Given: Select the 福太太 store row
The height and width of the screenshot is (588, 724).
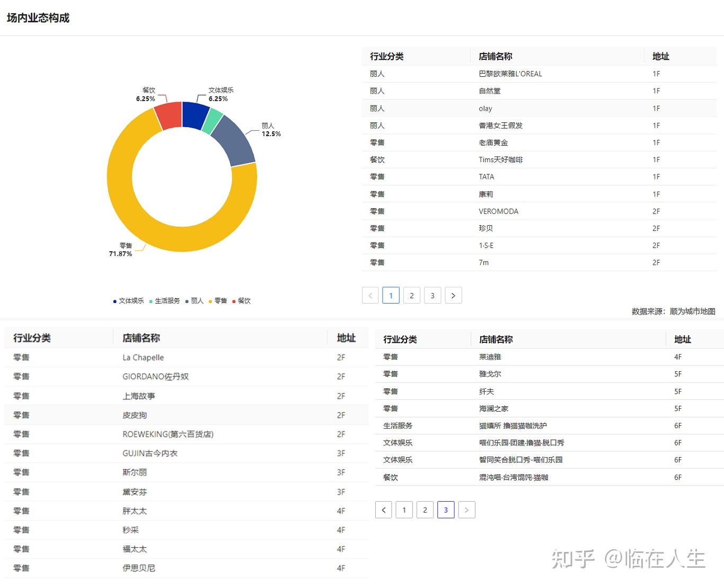Looking at the screenshot, I should tap(187, 549).
